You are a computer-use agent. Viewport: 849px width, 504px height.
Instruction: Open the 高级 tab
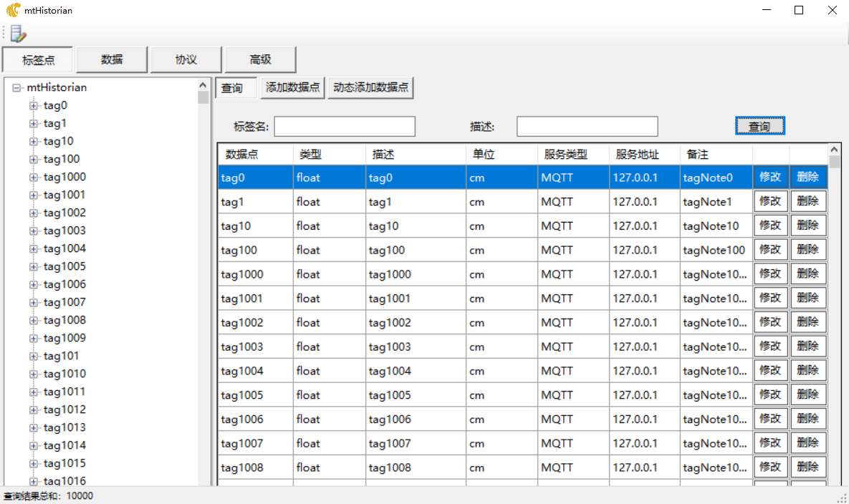point(260,60)
